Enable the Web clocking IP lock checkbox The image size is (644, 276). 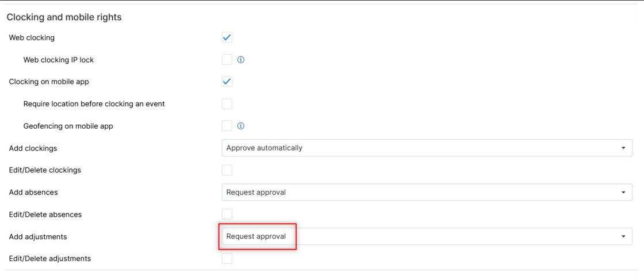click(x=227, y=60)
